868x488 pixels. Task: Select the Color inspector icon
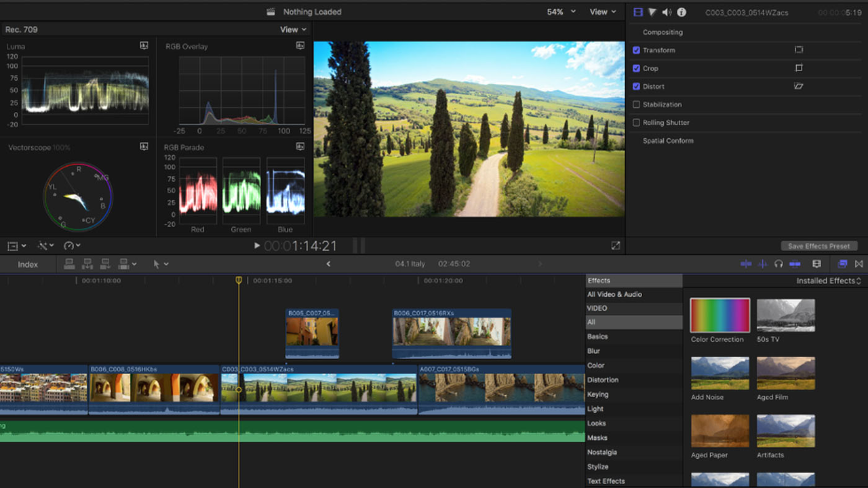point(652,12)
